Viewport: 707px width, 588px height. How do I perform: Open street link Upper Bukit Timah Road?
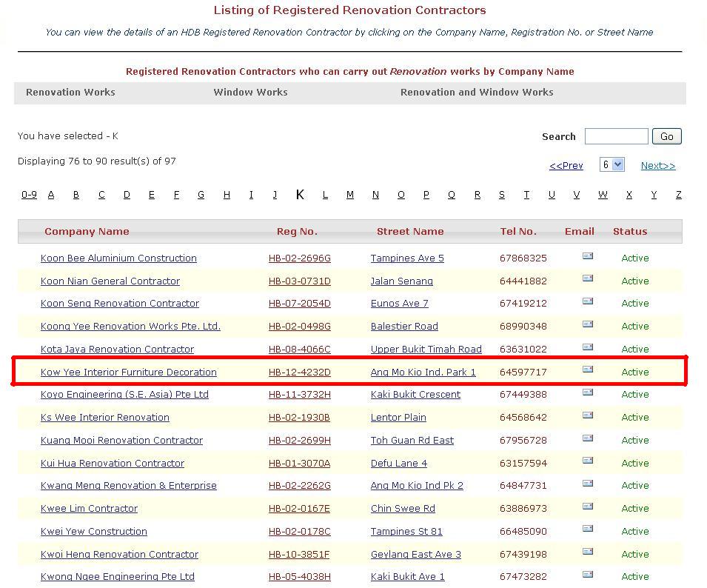(x=426, y=350)
